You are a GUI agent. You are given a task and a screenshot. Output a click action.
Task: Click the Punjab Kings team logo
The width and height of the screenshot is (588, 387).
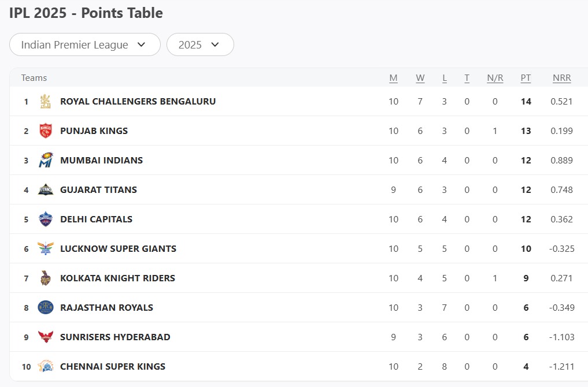point(45,131)
